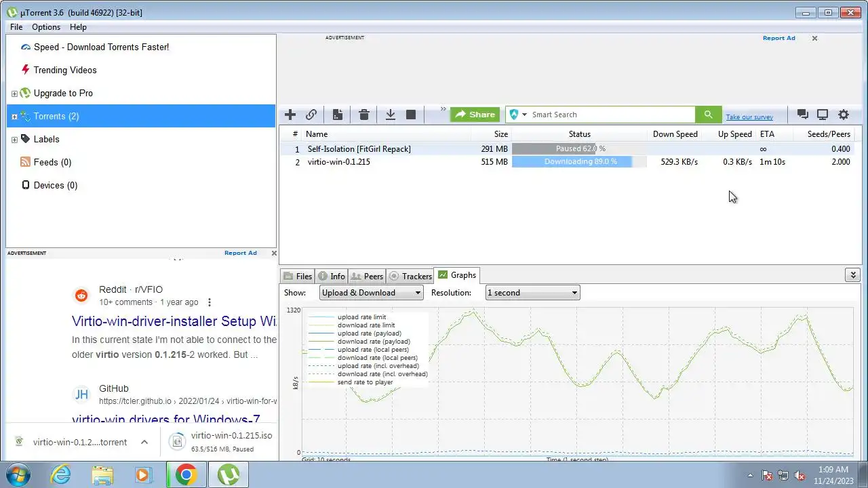The image size is (868, 488).
Task: Open the Take our survey link
Action: pyautogui.click(x=749, y=117)
